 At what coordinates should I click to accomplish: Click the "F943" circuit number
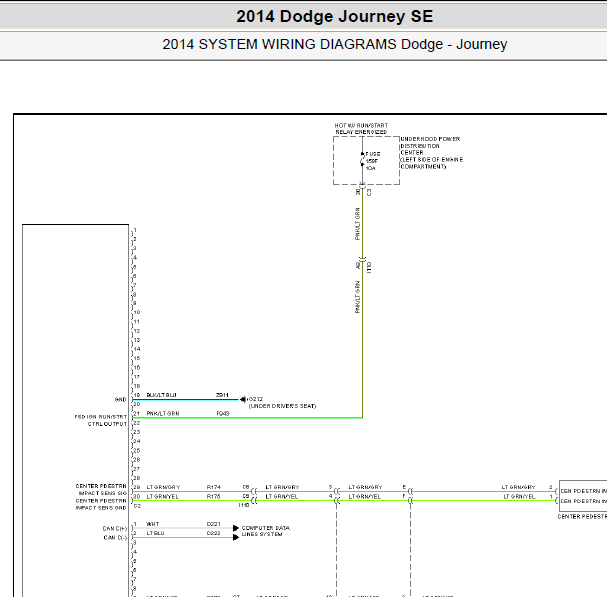(223, 413)
